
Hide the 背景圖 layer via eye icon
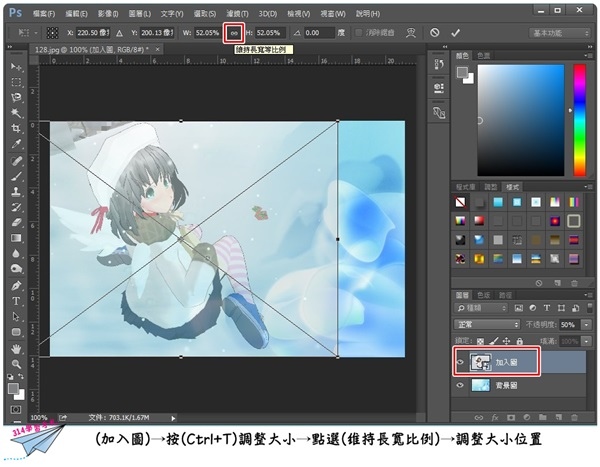tap(460, 385)
